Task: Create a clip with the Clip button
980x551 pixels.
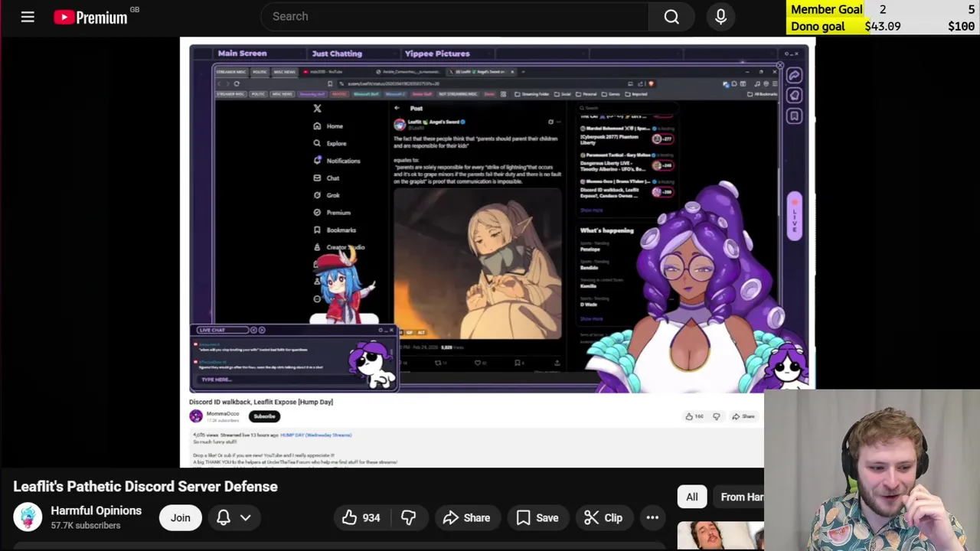Action: point(603,518)
